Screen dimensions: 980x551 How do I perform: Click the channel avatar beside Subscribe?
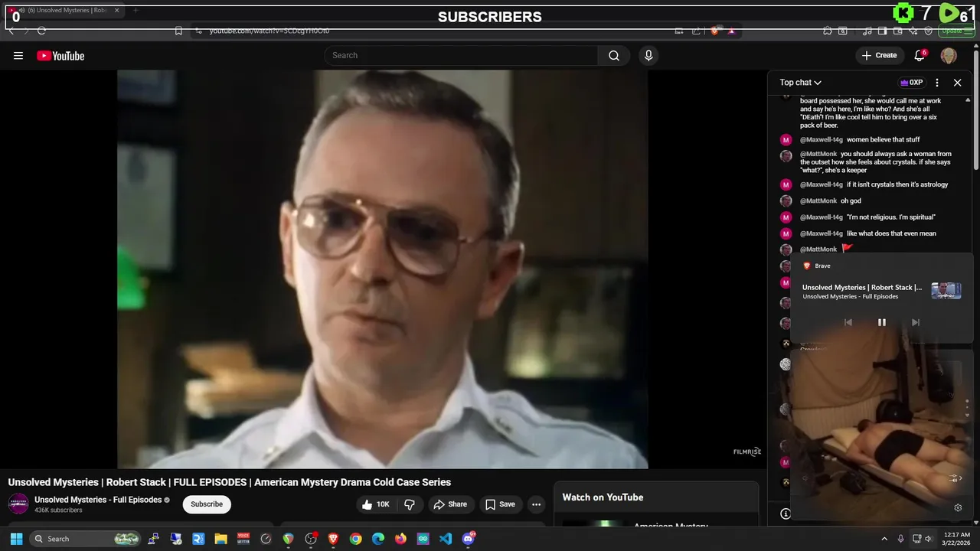pos(18,504)
